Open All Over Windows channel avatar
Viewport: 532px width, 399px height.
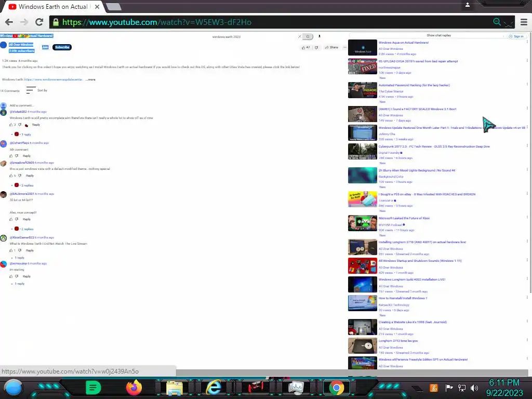click(4, 45)
